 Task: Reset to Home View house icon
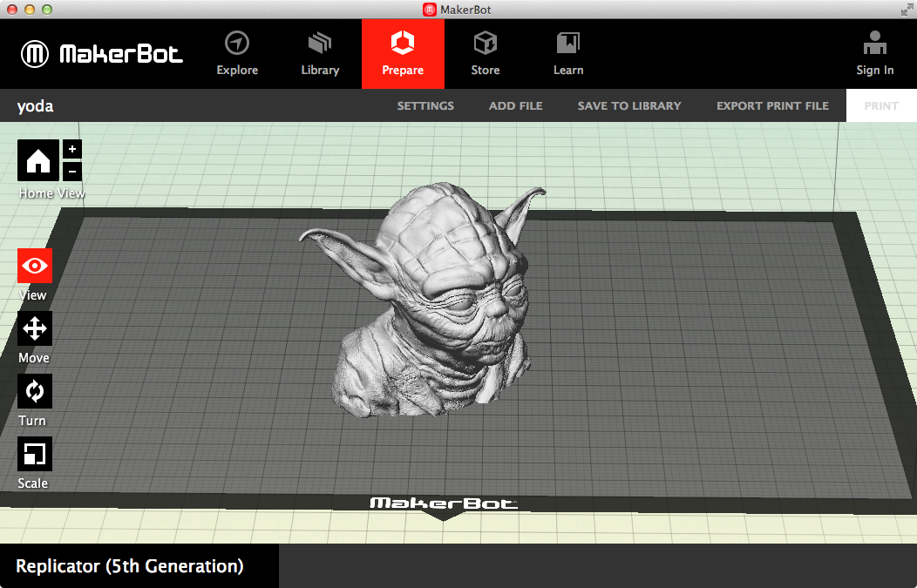(38, 160)
